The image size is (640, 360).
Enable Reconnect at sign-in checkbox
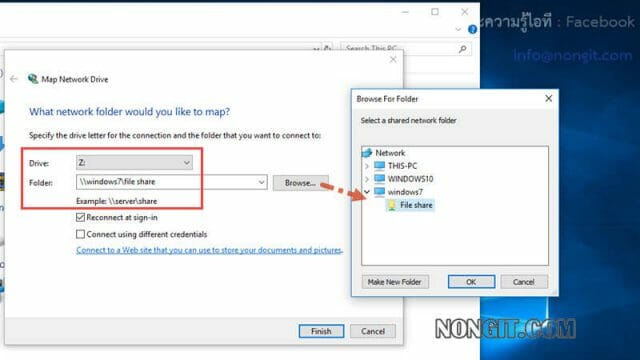tap(80, 218)
